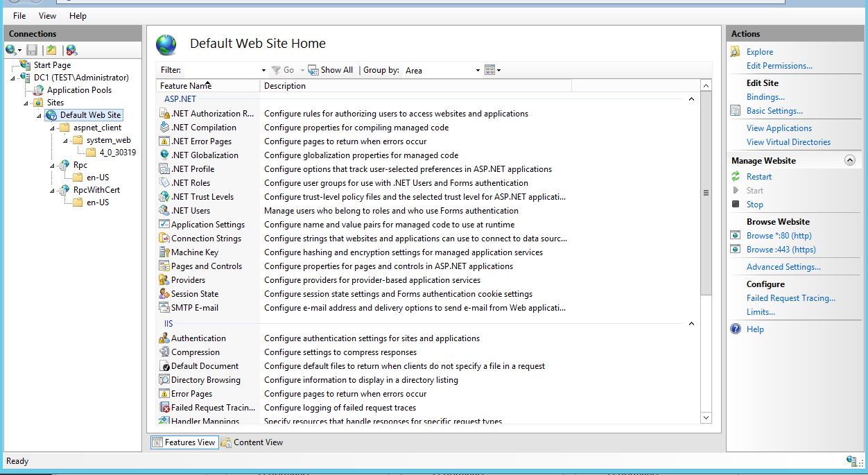
Task: Click the feature list scroll down arrow
Action: click(x=706, y=417)
